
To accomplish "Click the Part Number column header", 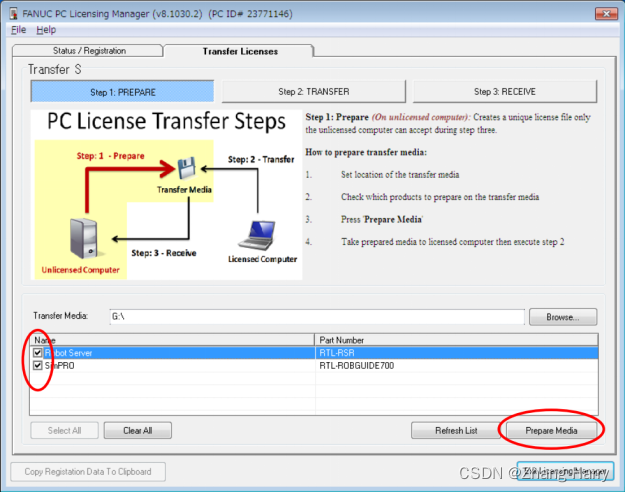I will (x=456, y=340).
